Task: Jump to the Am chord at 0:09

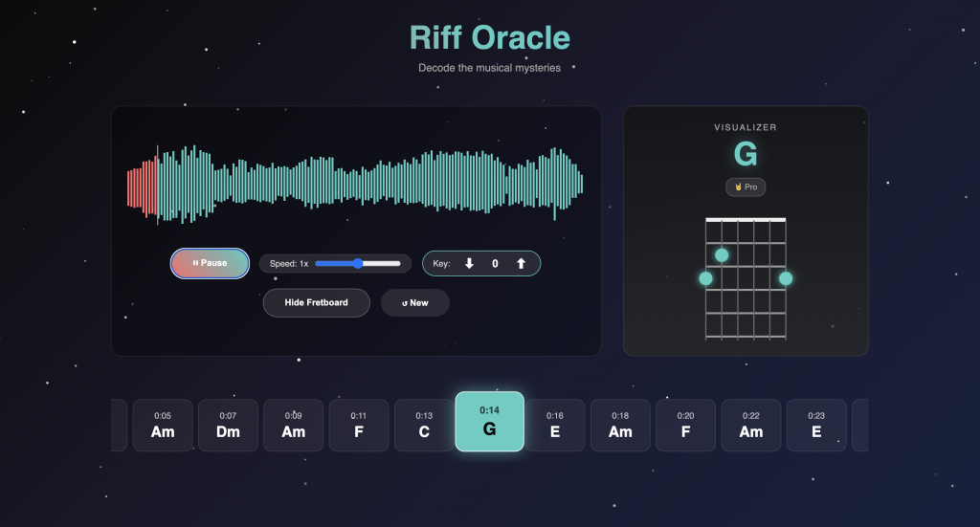Action: (294, 425)
